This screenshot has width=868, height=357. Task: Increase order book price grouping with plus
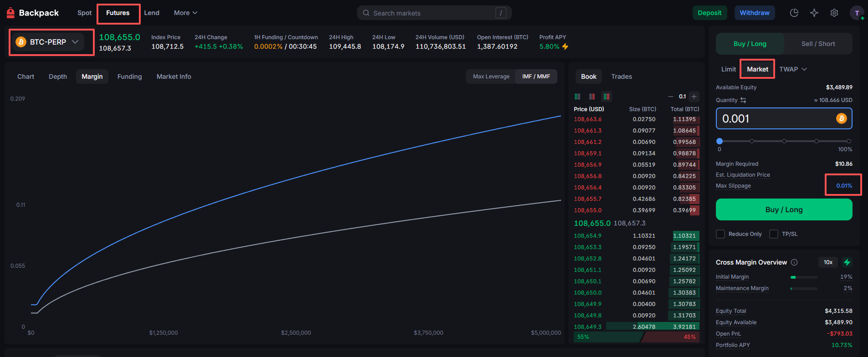pyautogui.click(x=694, y=97)
